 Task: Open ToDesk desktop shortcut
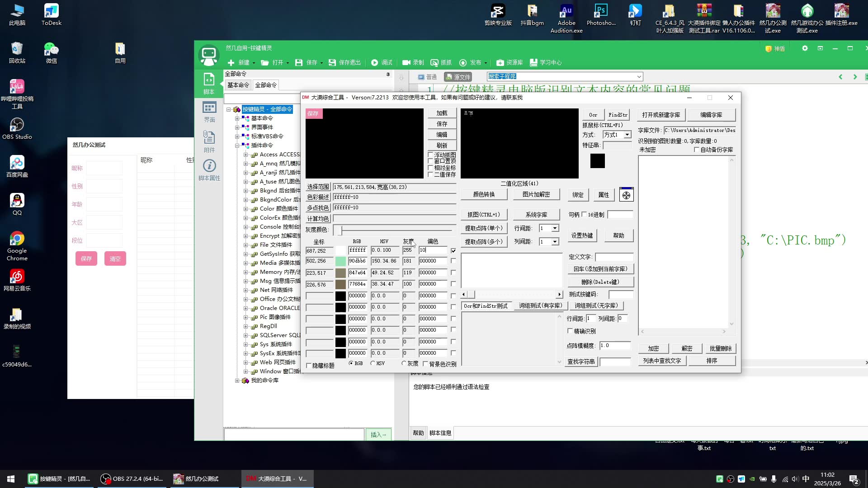(51, 14)
